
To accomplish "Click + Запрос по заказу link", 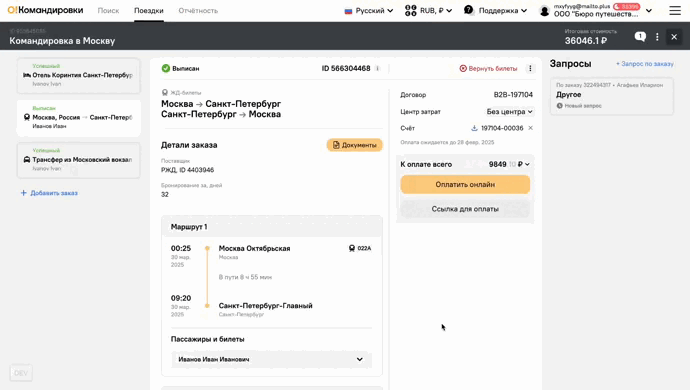I will tap(645, 64).
